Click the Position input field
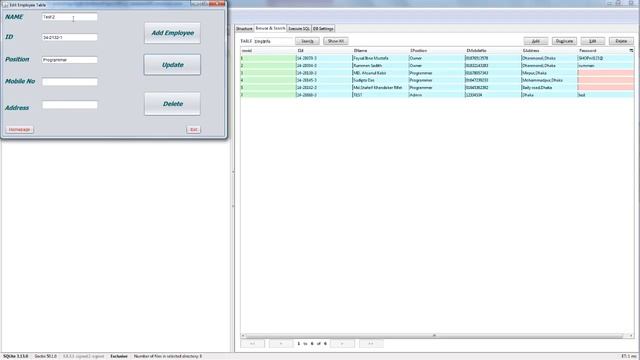Viewport: 640px width, 360px height. pos(70,60)
